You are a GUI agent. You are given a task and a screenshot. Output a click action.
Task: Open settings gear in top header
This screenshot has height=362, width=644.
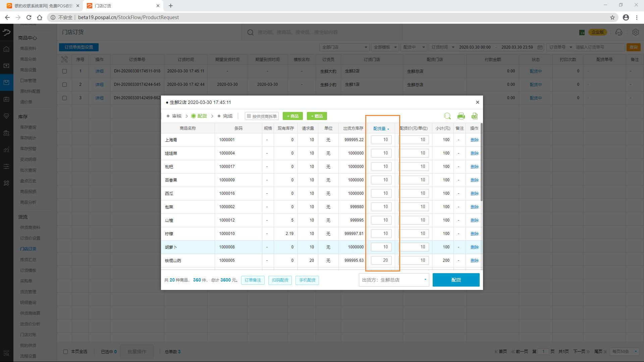tap(635, 32)
